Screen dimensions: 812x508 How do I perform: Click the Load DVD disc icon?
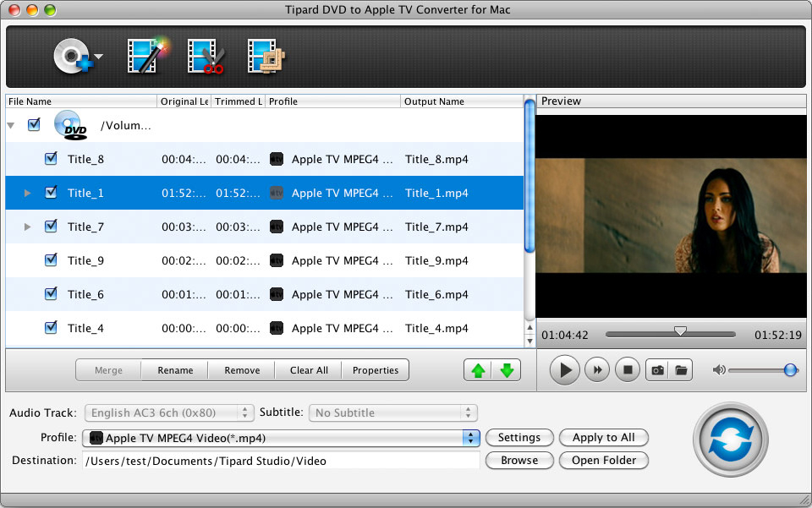71,57
